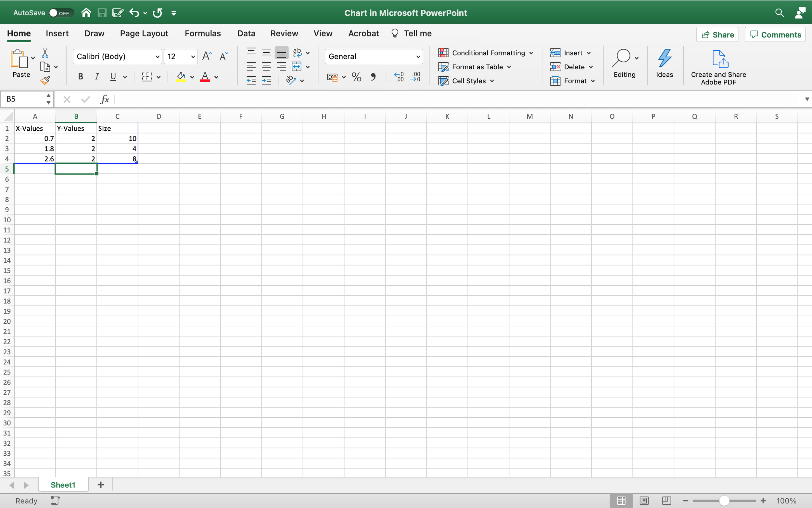
Task: Click the Percent Style icon
Action: pyautogui.click(x=356, y=77)
